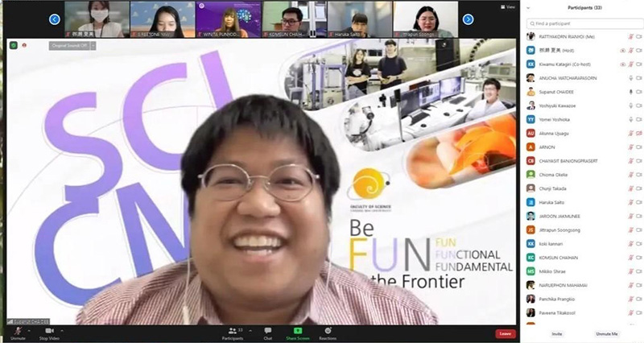Click camera icon for RATTIYAKORN RIANYOI row
This screenshot has width=644, height=343.
pos(639,37)
